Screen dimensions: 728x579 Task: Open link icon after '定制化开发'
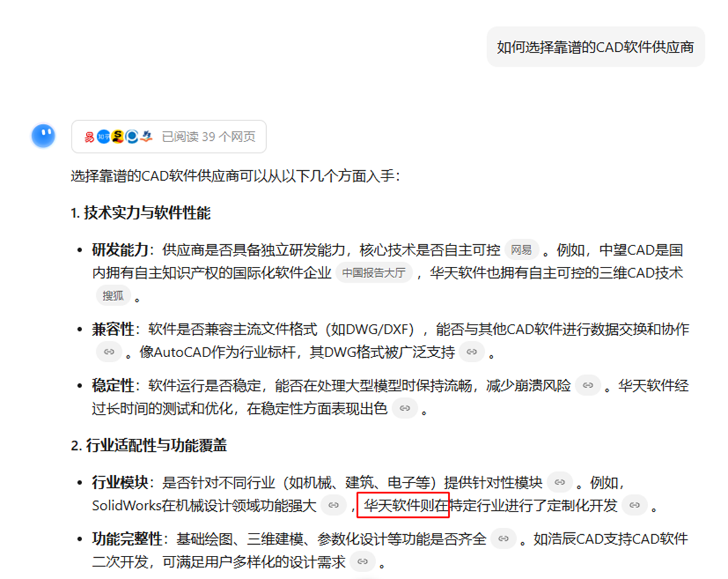coord(635,505)
